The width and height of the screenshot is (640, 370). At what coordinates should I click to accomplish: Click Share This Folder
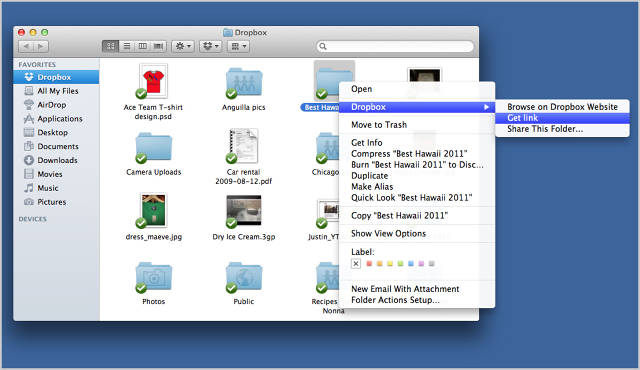pos(562,129)
